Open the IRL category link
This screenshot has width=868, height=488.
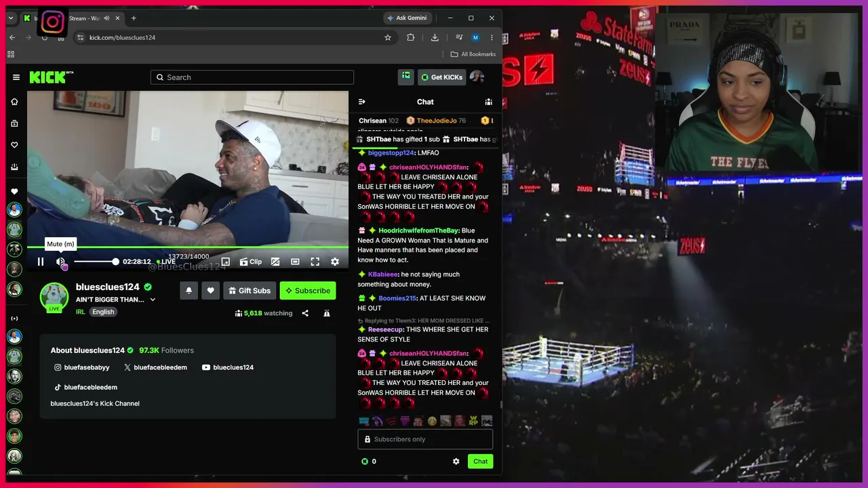pyautogui.click(x=81, y=312)
